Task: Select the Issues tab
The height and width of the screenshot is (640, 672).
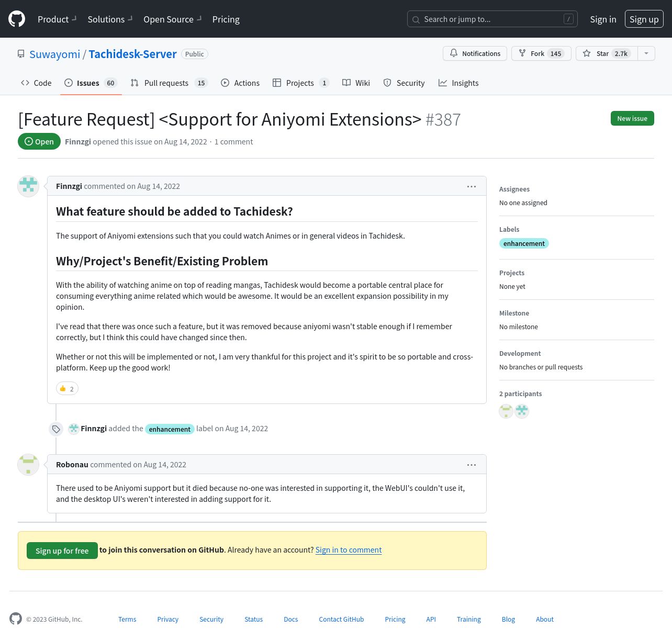Action: tap(91, 83)
